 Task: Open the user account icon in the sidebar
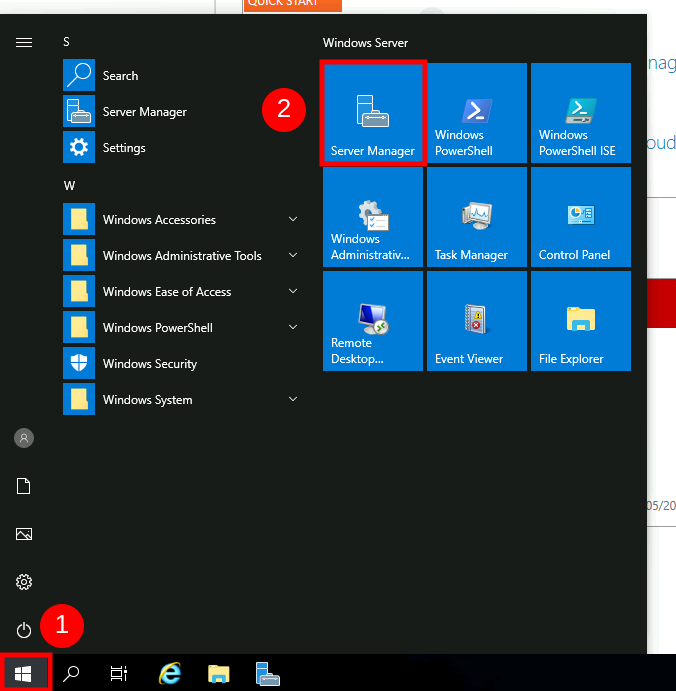tap(24, 438)
